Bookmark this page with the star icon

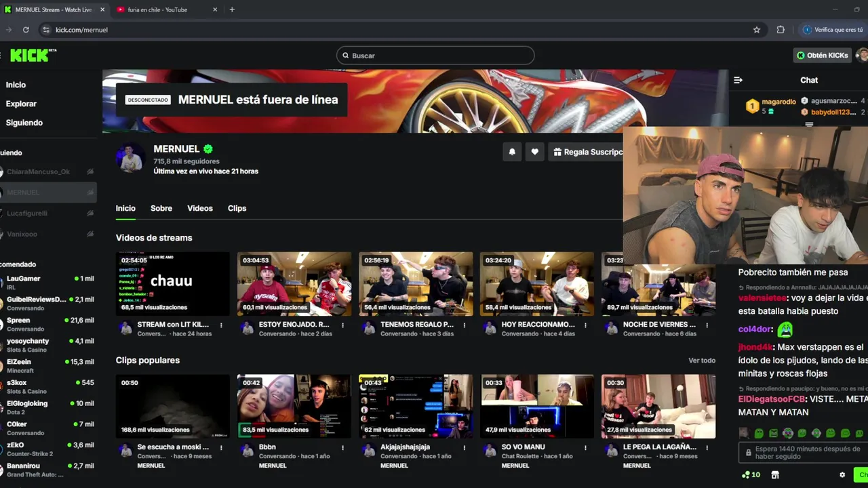pos(757,30)
